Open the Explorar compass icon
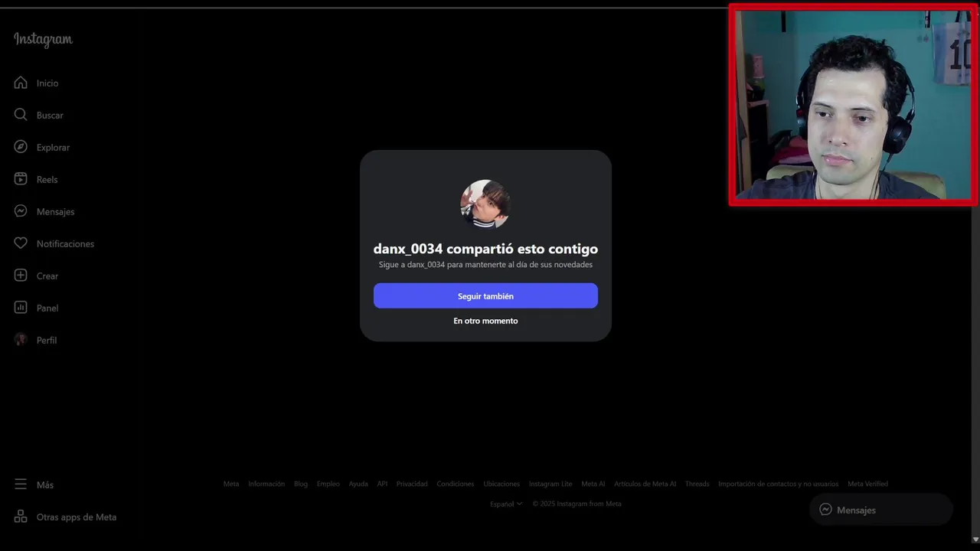This screenshot has height=551, width=980. (21, 147)
